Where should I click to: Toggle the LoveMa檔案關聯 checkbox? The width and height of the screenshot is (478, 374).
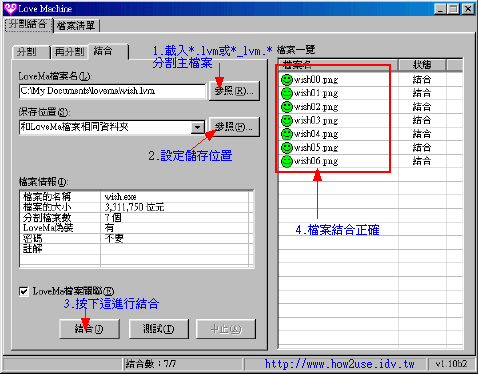pyautogui.click(x=24, y=291)
